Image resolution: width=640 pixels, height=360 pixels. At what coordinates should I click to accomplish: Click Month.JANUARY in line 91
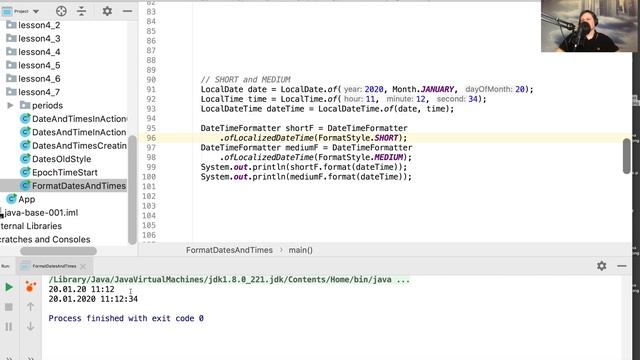pos(423,89)
